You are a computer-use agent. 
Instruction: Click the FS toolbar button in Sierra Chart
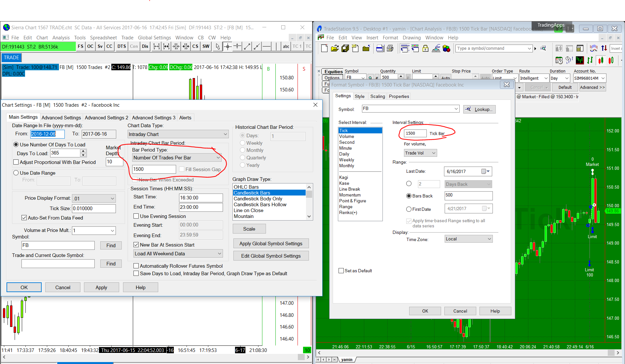80,47
